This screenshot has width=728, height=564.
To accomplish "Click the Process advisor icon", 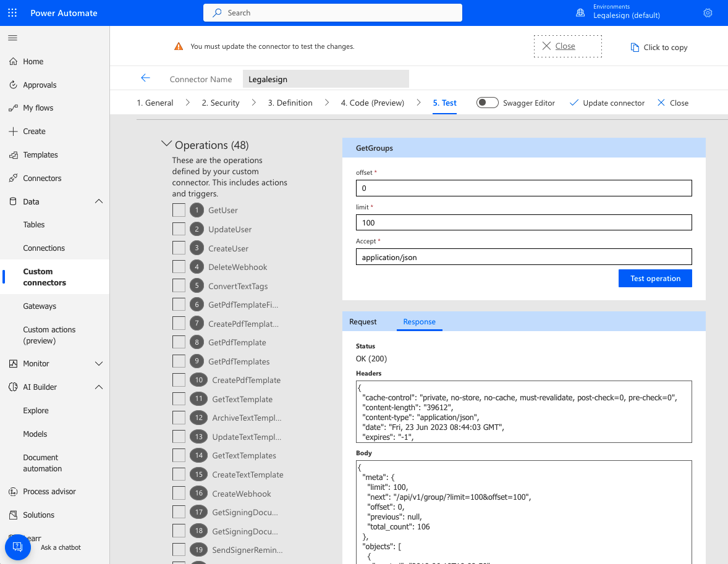I will [13, 492].
